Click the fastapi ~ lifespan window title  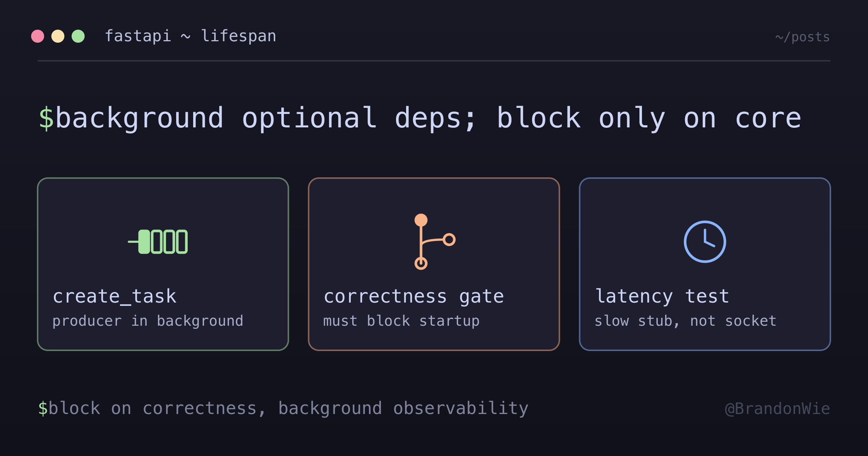[x=191, y=36]
